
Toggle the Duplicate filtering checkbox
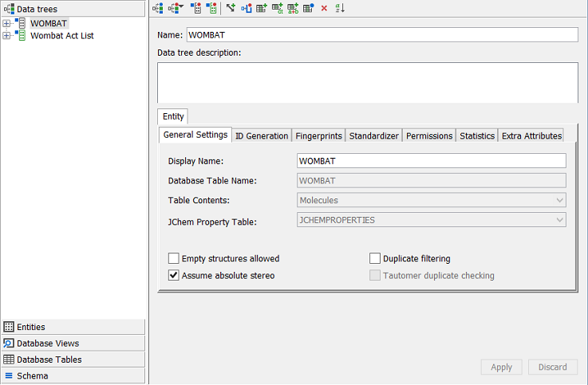coord(375,259)
